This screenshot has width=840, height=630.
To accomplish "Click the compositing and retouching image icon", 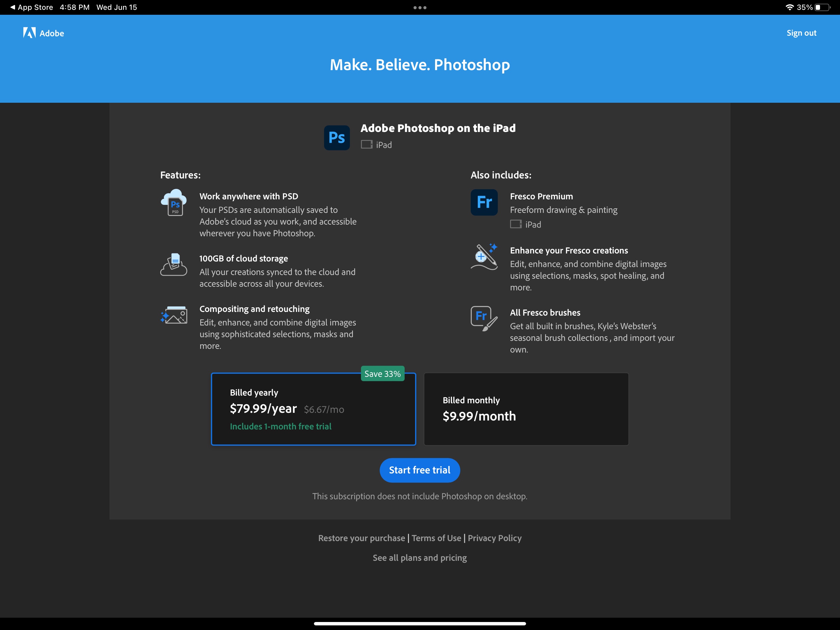I will [x=173, y=315].
